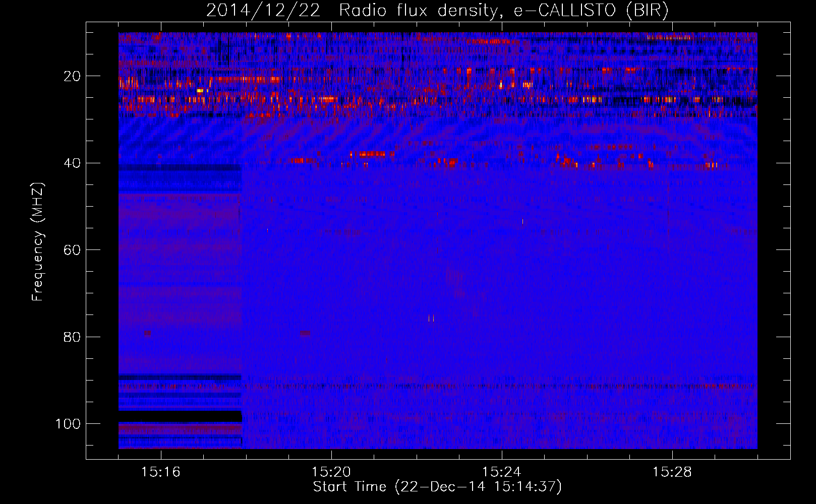
Task: Click the '15:20' time tick label
Action: [x=331, y=472]
